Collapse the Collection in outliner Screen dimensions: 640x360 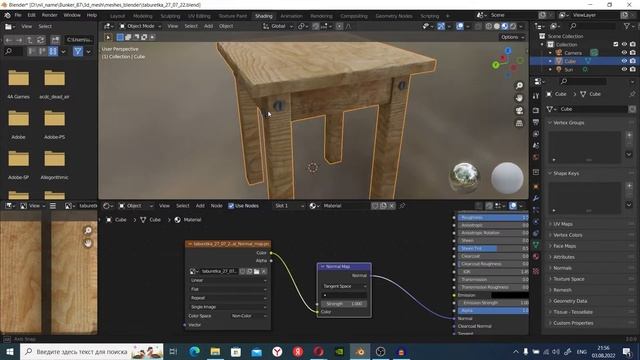542,44
